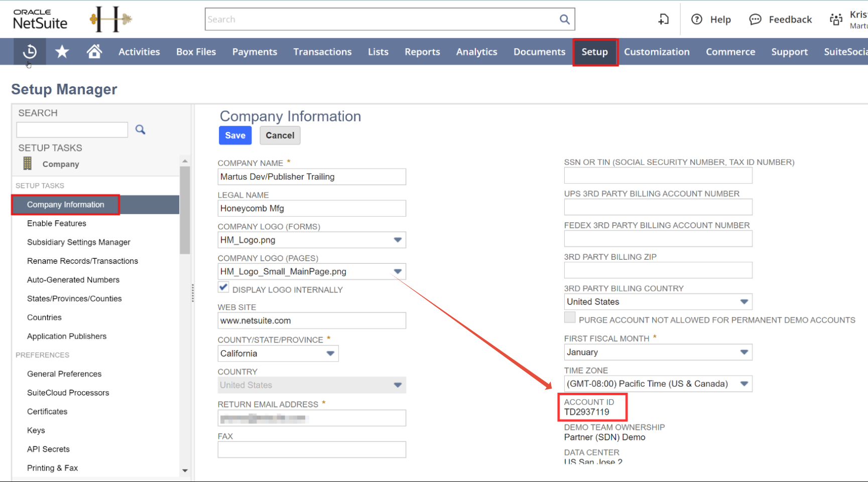Open the Reports menu
Image resolution: width=868 pixels, height=482 pixels.
coord(422,52)
